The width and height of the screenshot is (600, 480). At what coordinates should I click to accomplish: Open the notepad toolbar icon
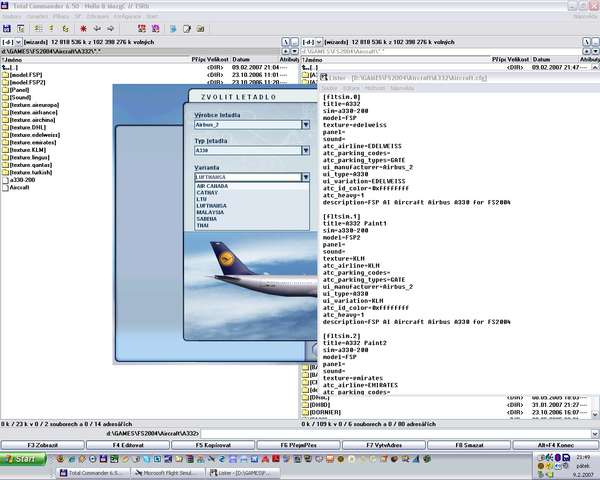(187, 29)
